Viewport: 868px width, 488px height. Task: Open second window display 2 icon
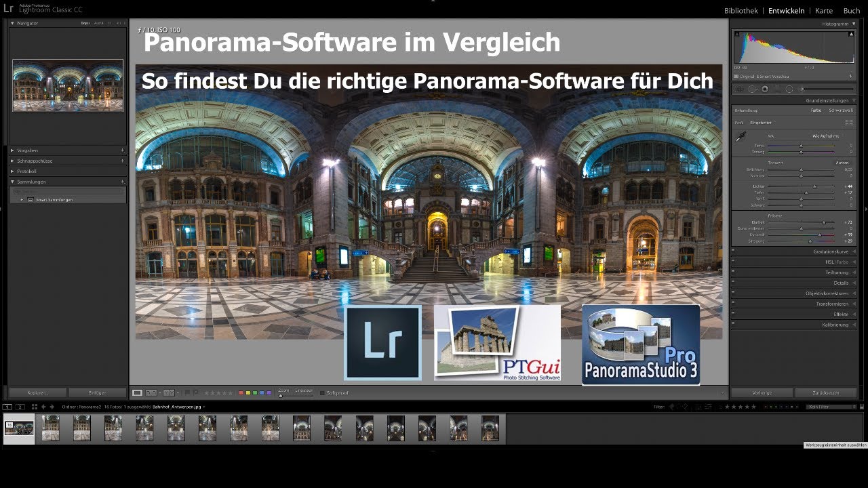coord(20,407)
